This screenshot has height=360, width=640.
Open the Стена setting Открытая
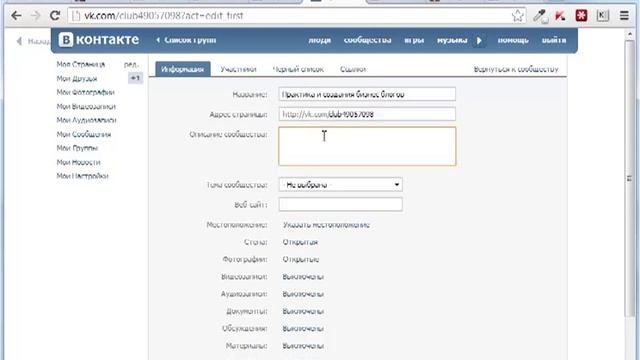300,242
